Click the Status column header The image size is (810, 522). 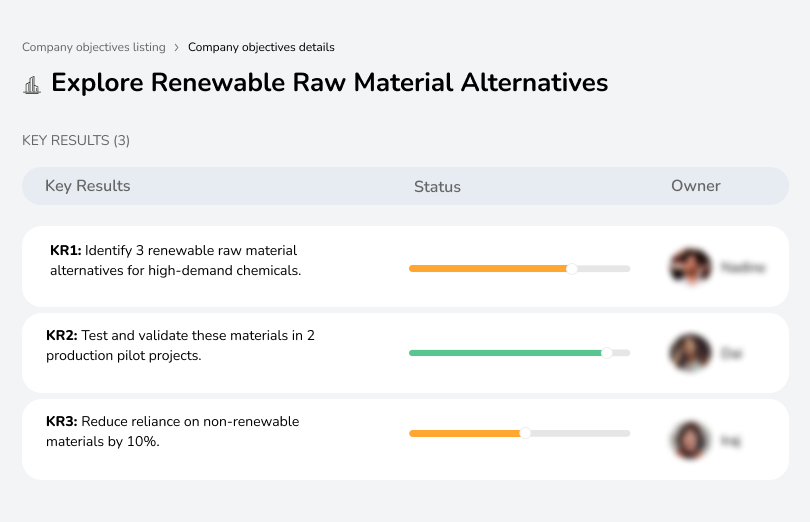[437, 187]
